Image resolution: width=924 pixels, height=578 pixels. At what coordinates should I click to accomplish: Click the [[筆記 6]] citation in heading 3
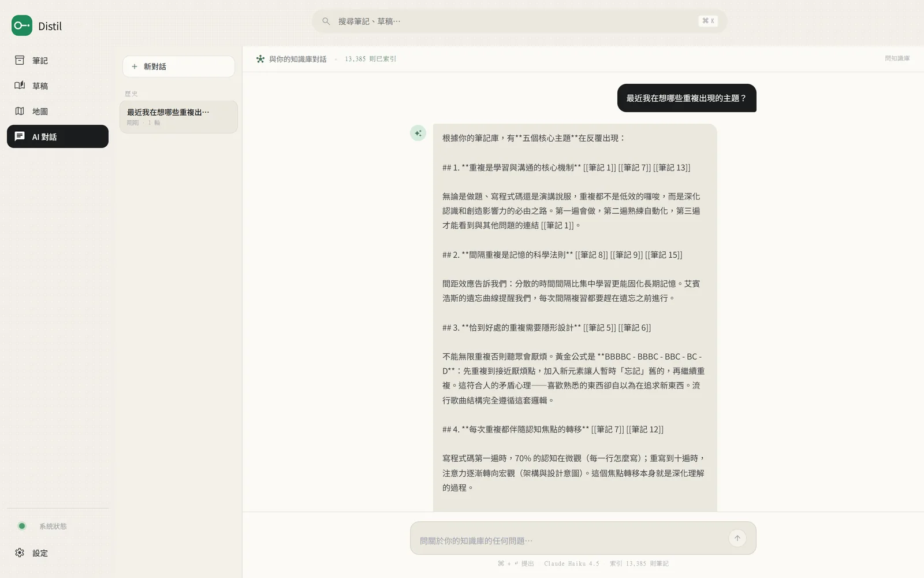click(x=635, y=328)
